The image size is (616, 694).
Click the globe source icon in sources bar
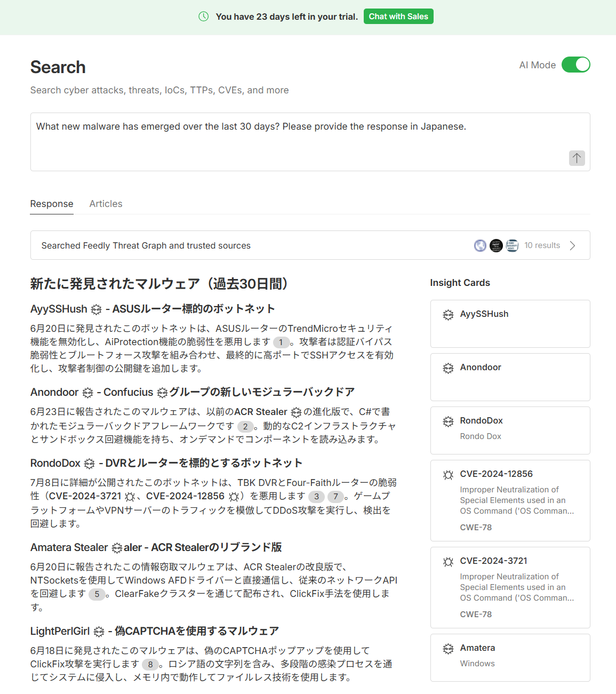[481, 245]
